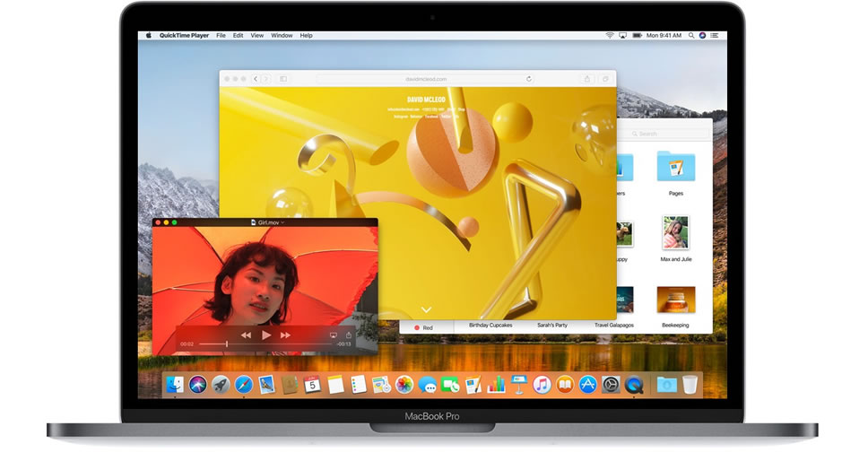Play the Girl.mov video
Image resolution: width=868 pixels, height=452 pixels.
266,335
